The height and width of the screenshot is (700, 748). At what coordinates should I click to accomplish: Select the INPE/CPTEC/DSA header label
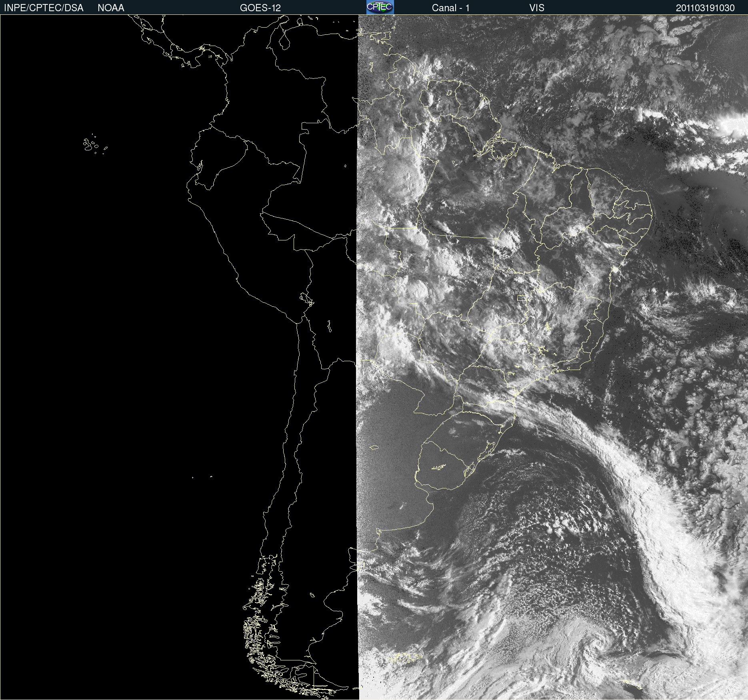[44, 8]
